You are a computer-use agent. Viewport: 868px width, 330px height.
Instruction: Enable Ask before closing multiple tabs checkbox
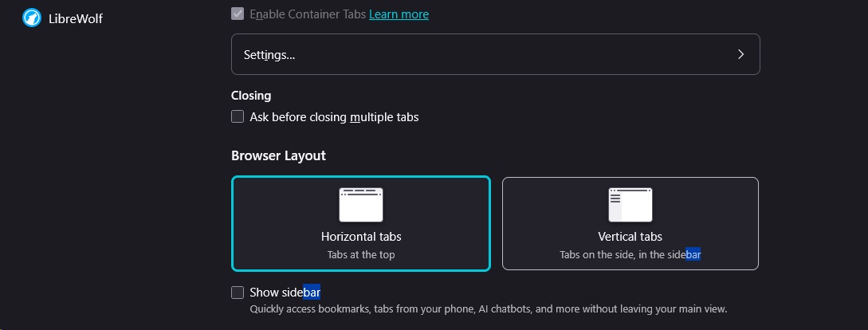click(238, 117)
